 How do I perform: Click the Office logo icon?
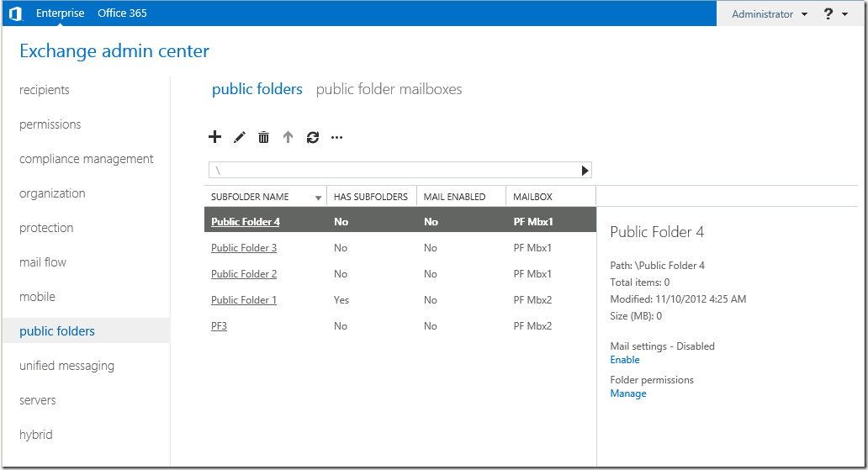coord(15,13)
